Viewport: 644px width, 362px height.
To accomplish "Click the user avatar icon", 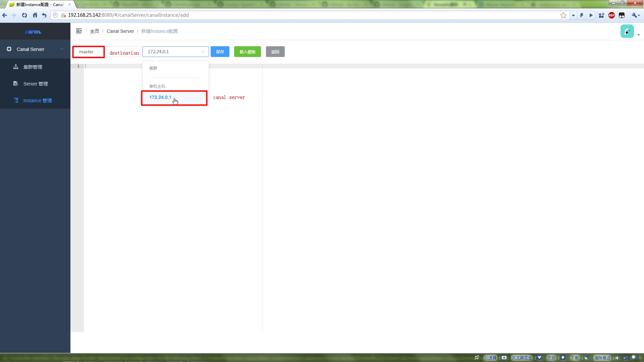I will click(x=627, y=31).
